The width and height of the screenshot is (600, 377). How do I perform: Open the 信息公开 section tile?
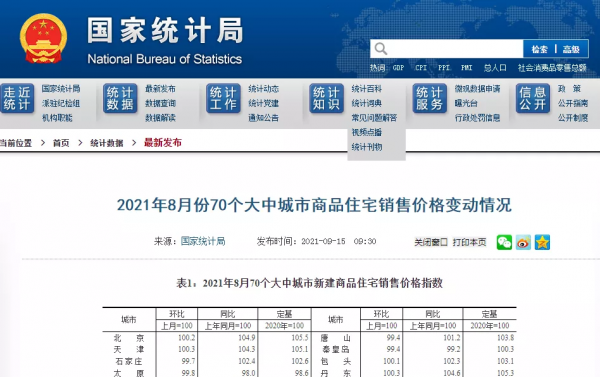[533, 98]
